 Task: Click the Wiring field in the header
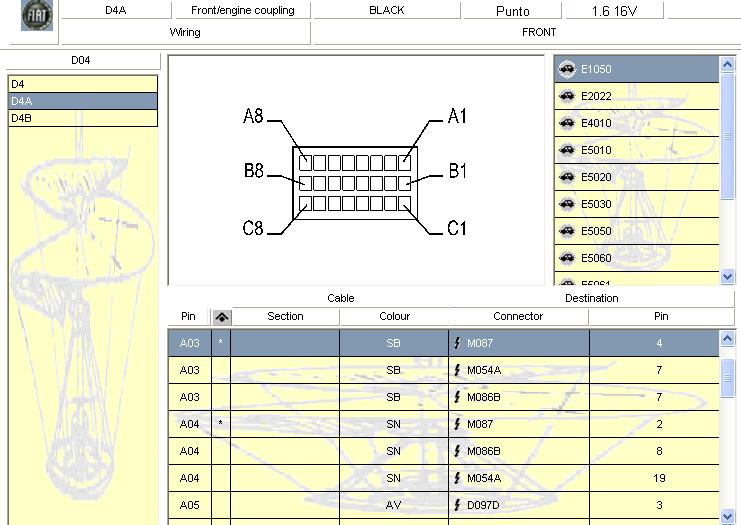185,32
